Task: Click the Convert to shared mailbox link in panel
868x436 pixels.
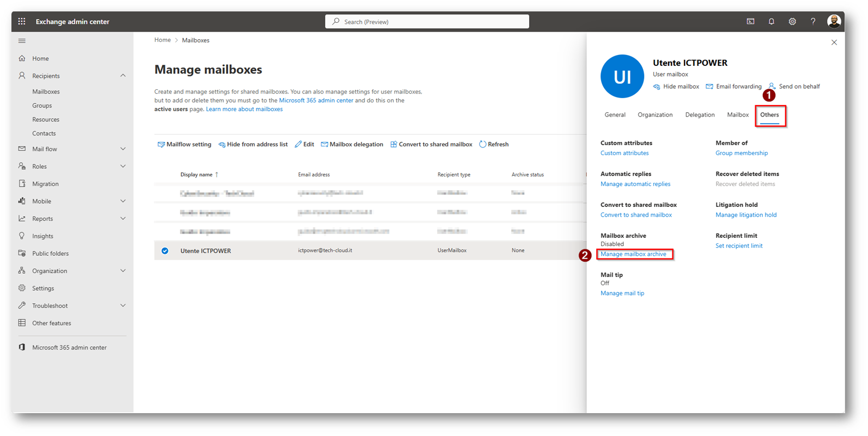Action: pyautogui.click(x=636, y=215)
